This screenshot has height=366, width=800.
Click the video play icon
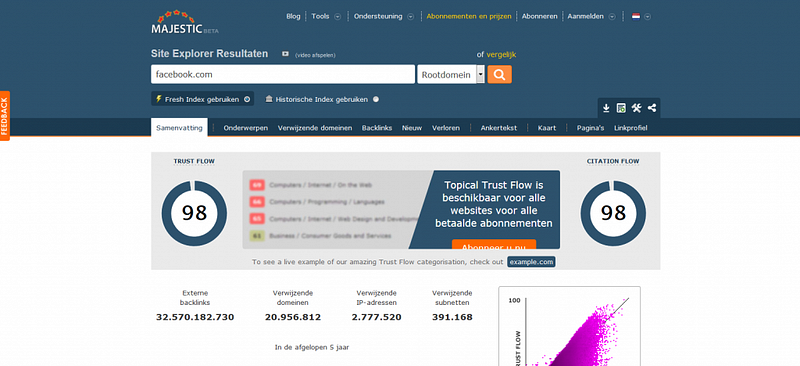(x=285, y=54)
